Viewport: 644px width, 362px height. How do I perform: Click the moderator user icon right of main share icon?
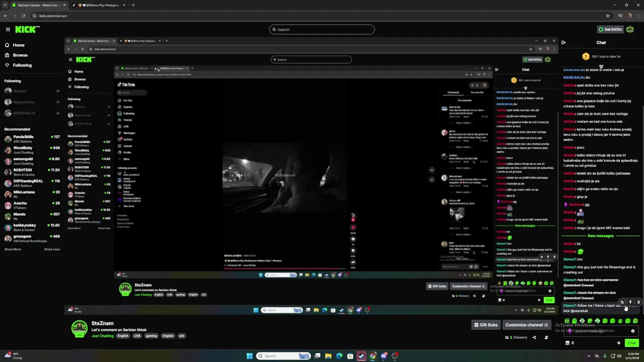546,337
